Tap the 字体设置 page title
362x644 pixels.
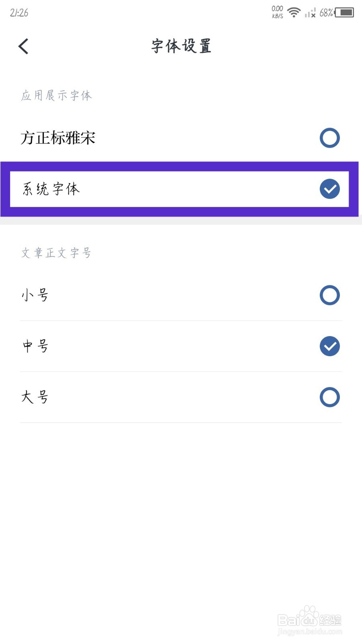tap(181, 46)
